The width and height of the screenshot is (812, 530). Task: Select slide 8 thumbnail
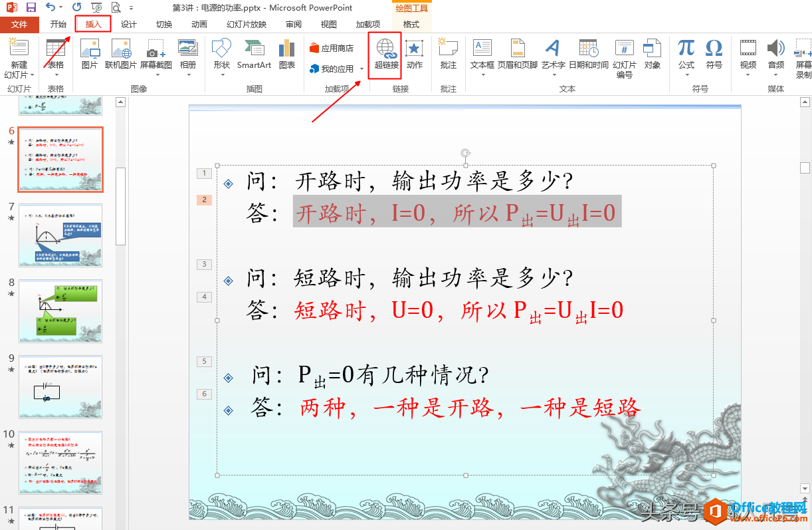pyautogui.click(x=60, y=311)
